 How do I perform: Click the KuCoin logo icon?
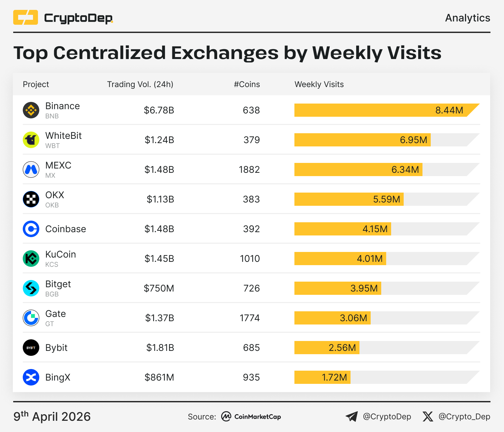pyautogui.click(x=31, y=259)
